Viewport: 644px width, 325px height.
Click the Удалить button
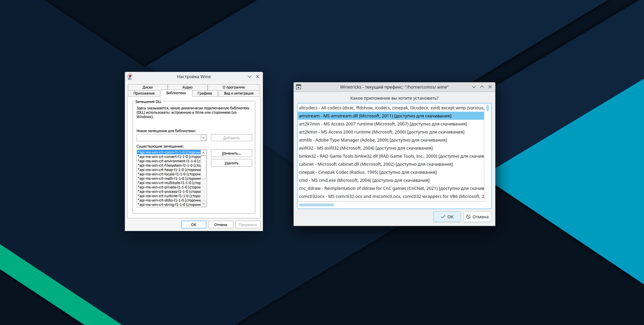[231, 163]
